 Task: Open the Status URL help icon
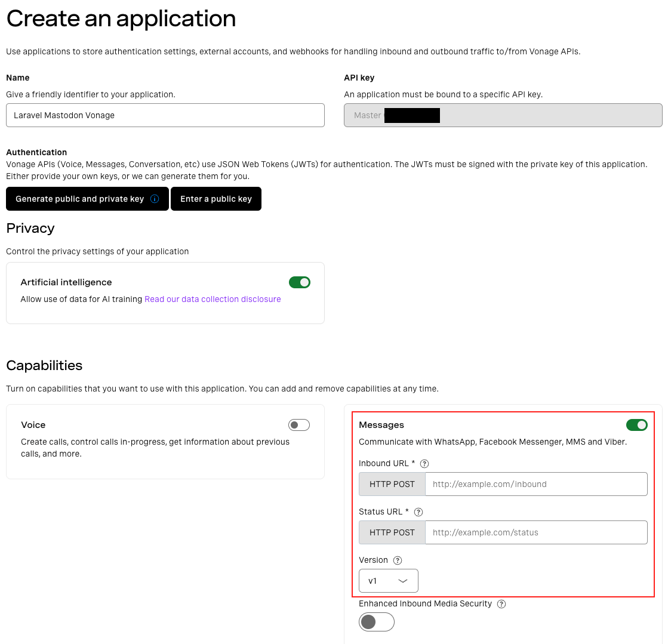418,512
